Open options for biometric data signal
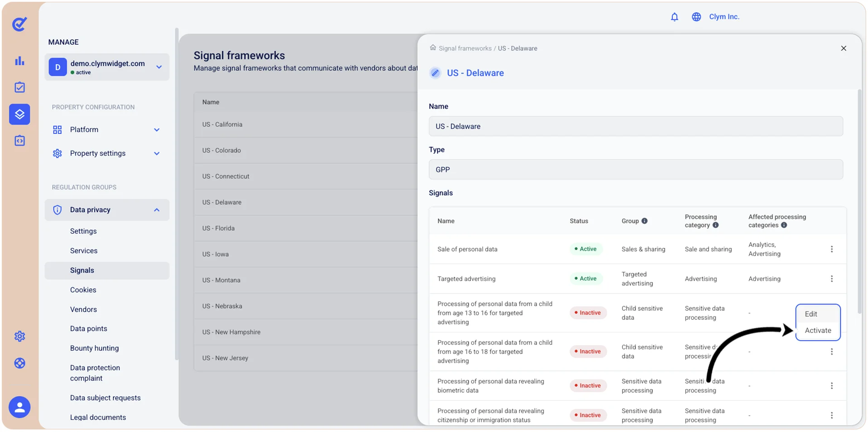868x432 pixels. point(832,386)
